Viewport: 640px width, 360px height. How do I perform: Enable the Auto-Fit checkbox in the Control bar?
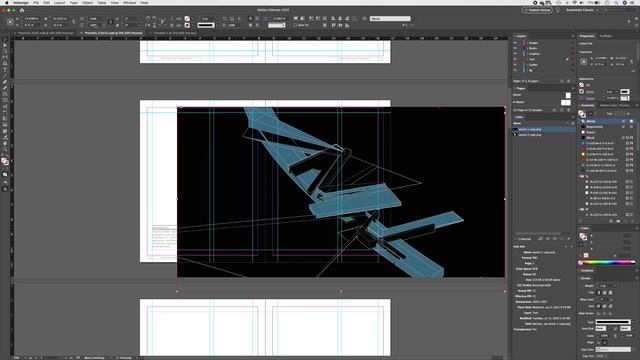295,25
